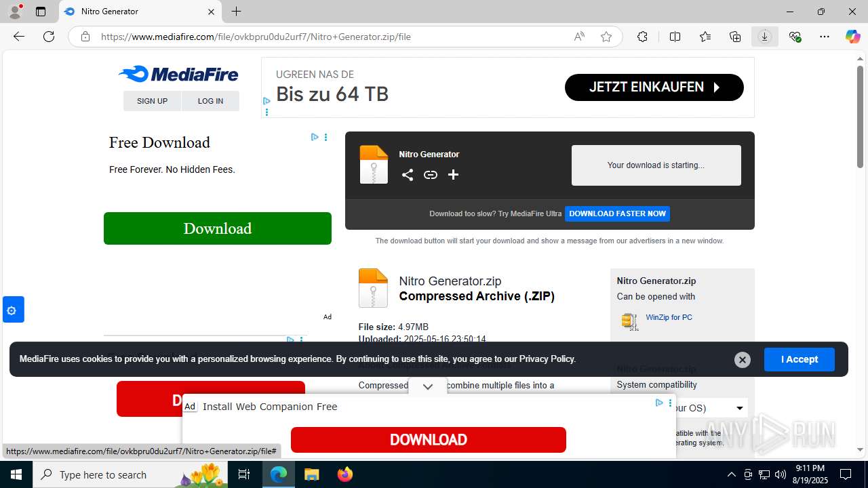
Task: Open browser Extensions icon
Action: [x=642, y=37]
